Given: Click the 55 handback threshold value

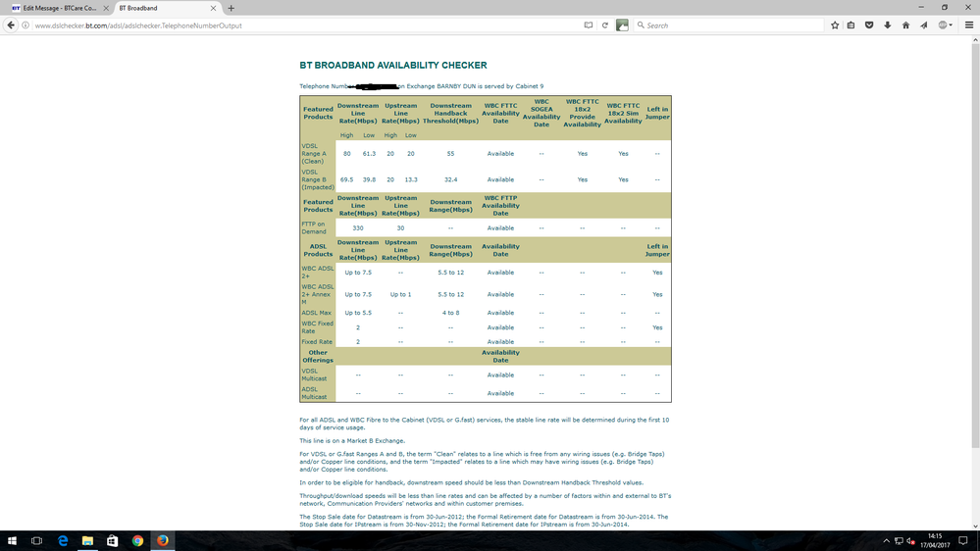Looking at the screenshot, I should click(450, 154).
